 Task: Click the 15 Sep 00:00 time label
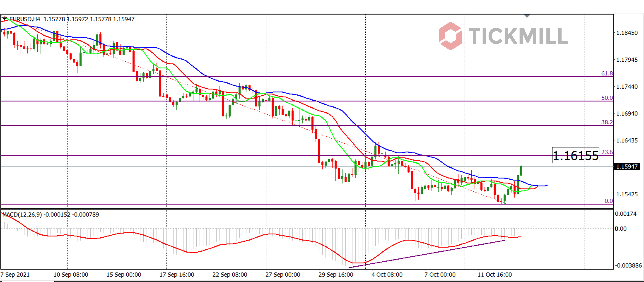click(124, 275)
